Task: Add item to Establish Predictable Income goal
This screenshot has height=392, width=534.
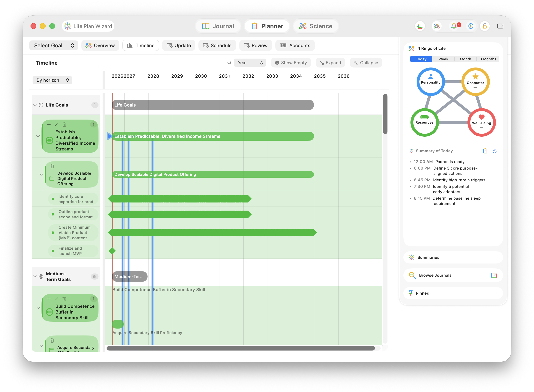Action: pos(49,124)
